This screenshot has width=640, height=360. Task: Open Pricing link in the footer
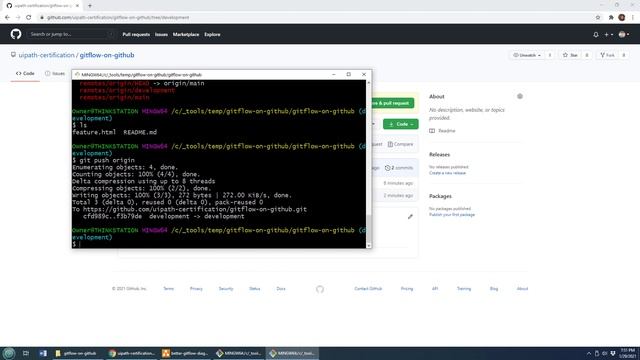coord(407,289)
